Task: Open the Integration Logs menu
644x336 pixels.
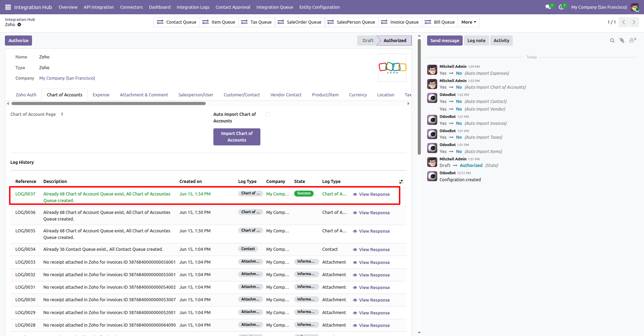Action: tap(193, 7)
